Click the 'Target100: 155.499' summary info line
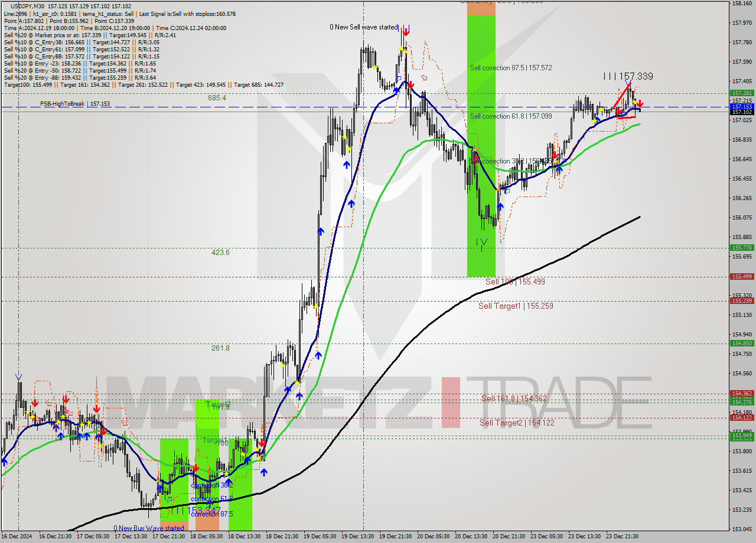Image resolution: width=756 pixels, height=543 pixels. [x=144, y=84]
